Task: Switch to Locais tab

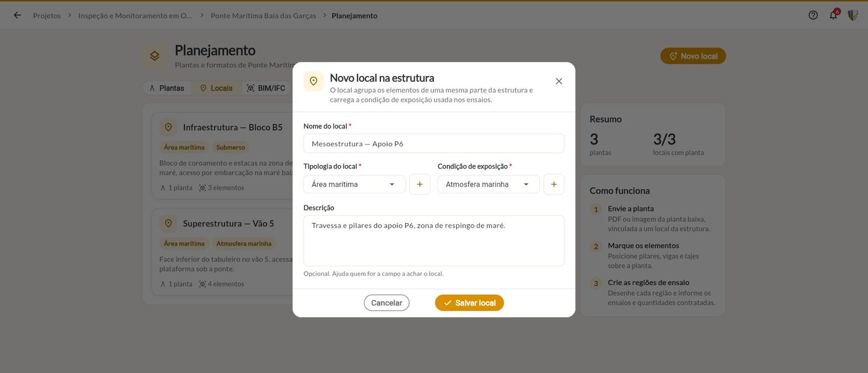Action: [x=216, y=88]
